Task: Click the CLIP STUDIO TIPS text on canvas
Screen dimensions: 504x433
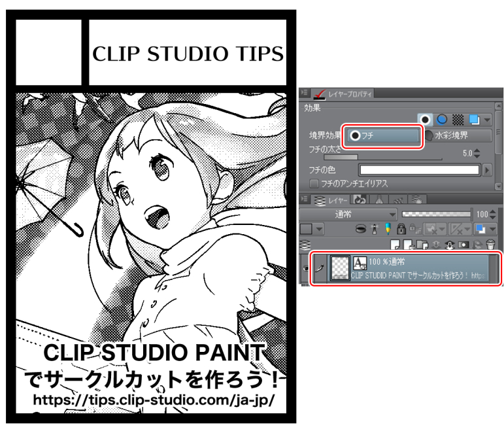Action: [188, 54]
